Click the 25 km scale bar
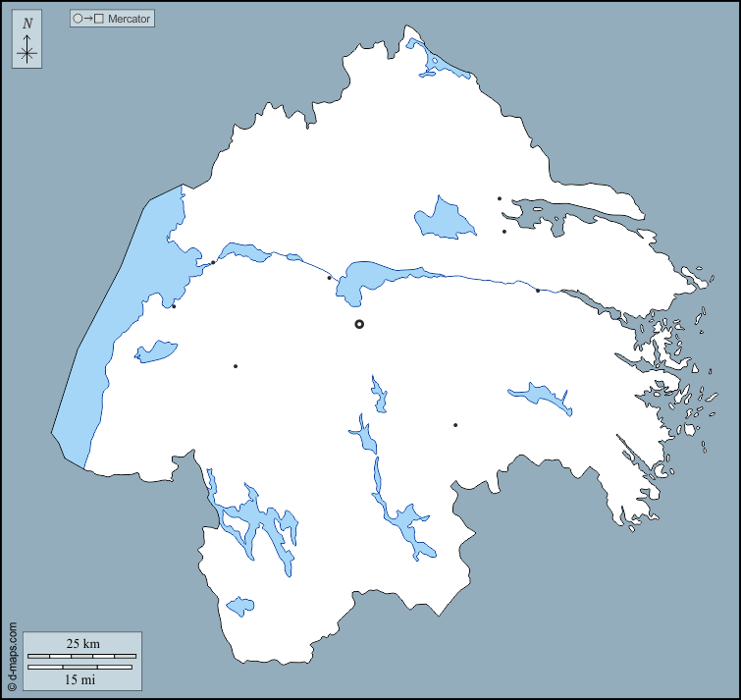 81,656
